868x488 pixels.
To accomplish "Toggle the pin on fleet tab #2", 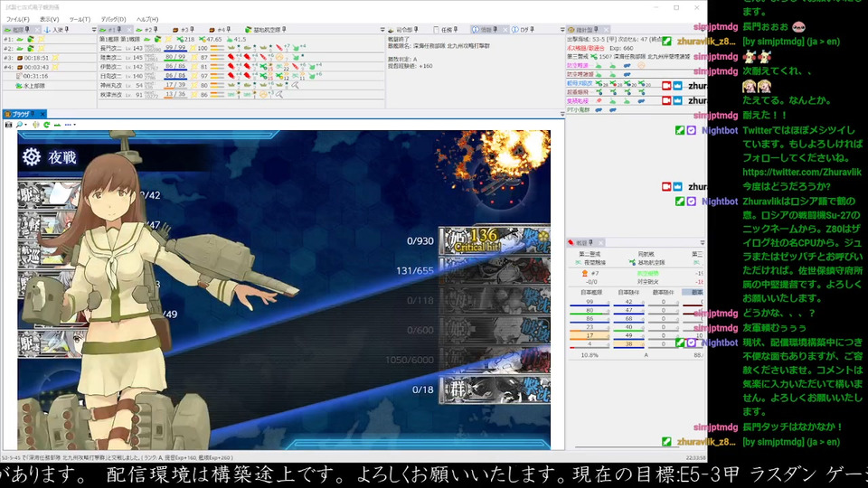I will click(x=156, y=30).
